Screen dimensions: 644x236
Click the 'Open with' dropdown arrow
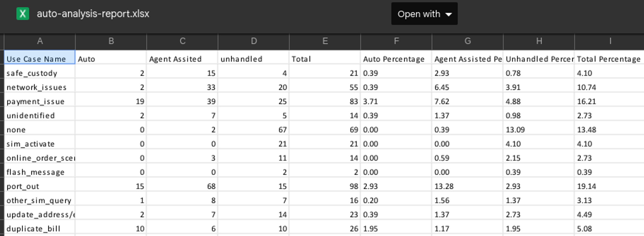[449, 14]
